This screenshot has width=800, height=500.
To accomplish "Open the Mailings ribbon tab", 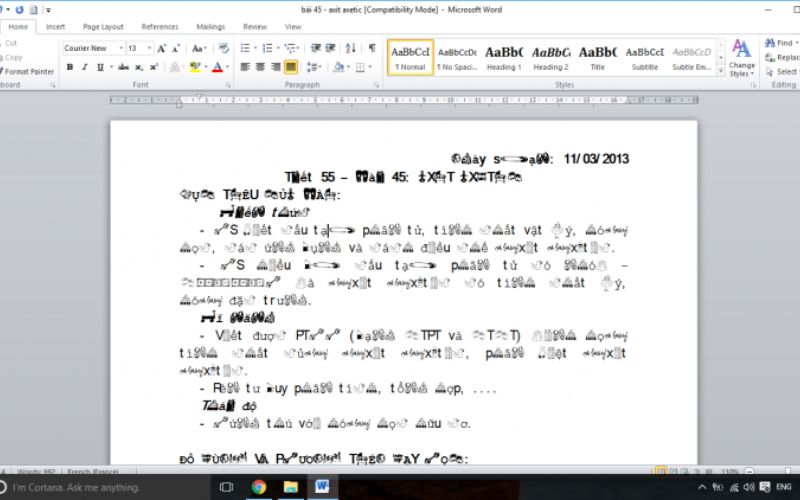I will [210, 27].
